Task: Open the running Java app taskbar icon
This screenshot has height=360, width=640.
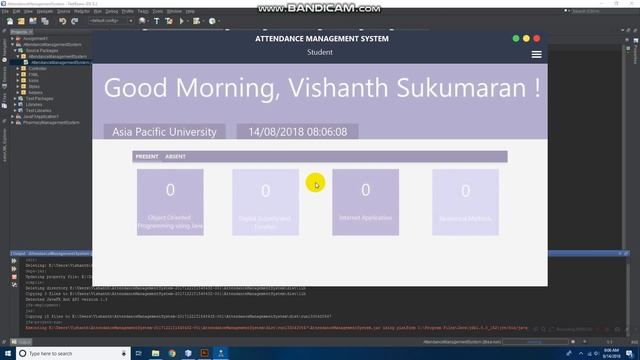Action: click(221, 353)
